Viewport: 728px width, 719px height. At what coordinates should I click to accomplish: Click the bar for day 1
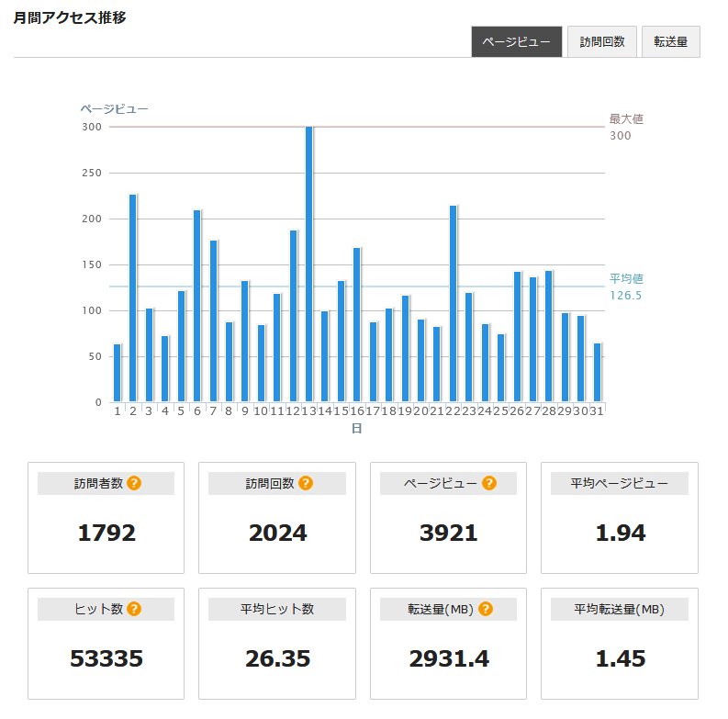click(117, 373)
